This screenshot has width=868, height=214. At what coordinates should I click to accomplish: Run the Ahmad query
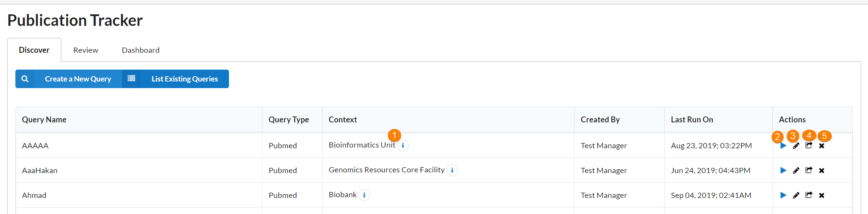(783, 195)
